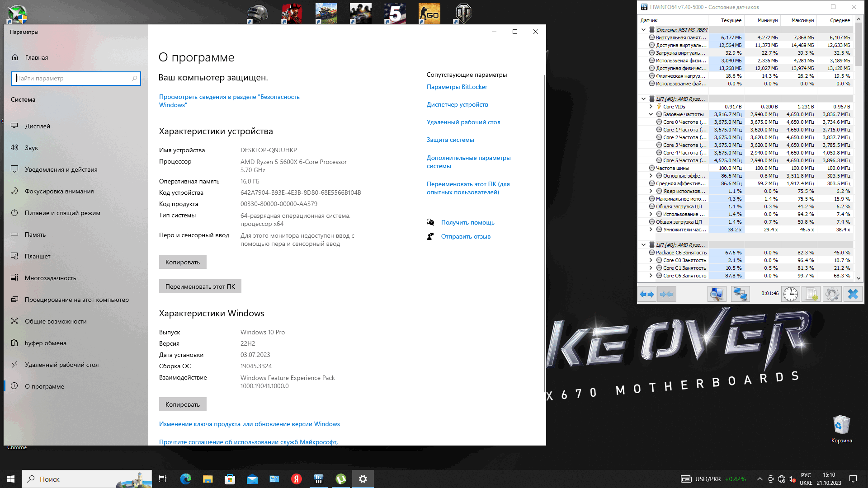Click the expand-columns arrows icon in HWiNFO toolbar
This screenshot has width=868, height=488.
(x=647, y=294)
